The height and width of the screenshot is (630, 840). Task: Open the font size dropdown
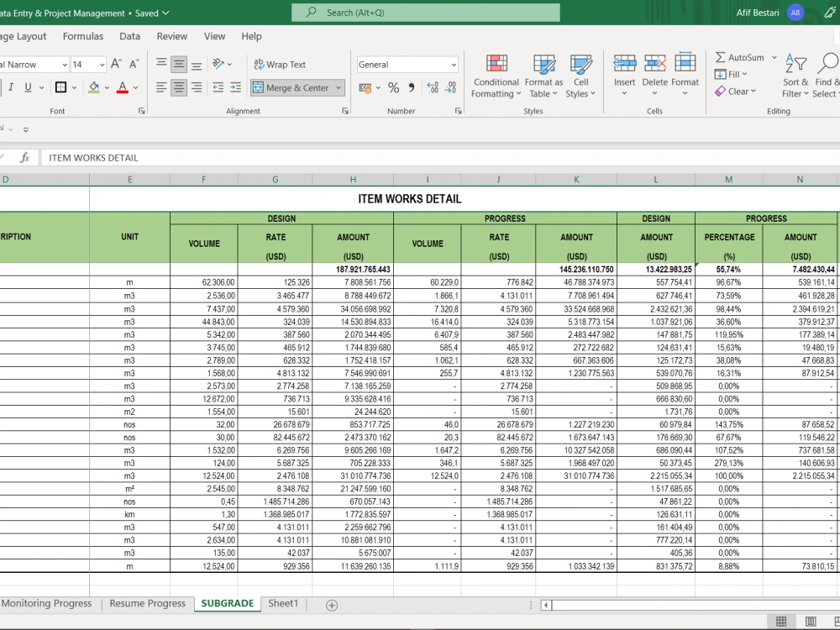click(102, 65)
